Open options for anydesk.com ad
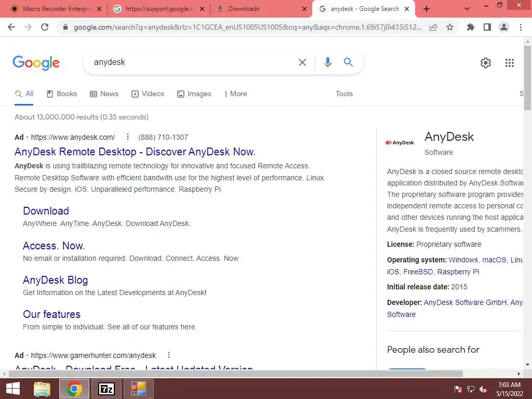This screenshot has width=532, height=399. pyautogui.click(x=128, y=137)
